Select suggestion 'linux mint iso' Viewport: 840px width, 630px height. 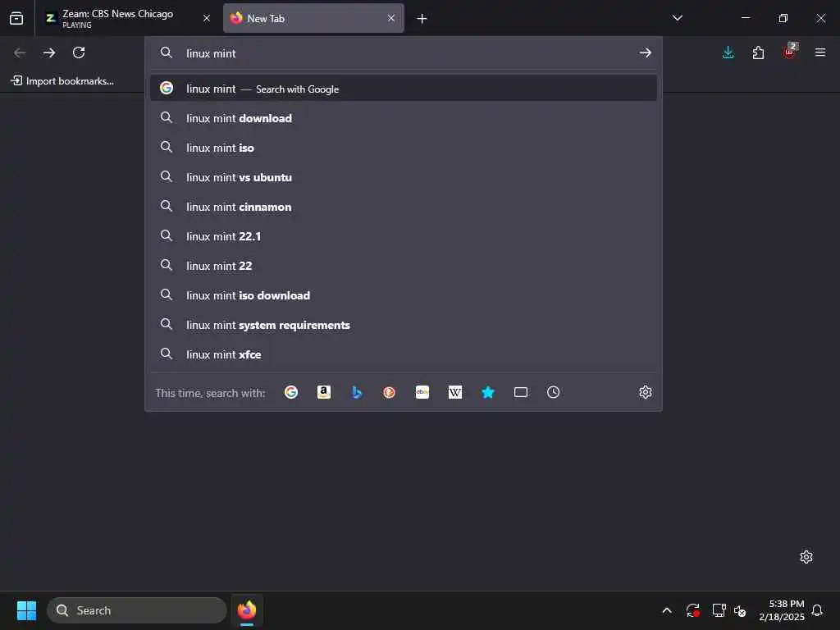coord(404,148)
